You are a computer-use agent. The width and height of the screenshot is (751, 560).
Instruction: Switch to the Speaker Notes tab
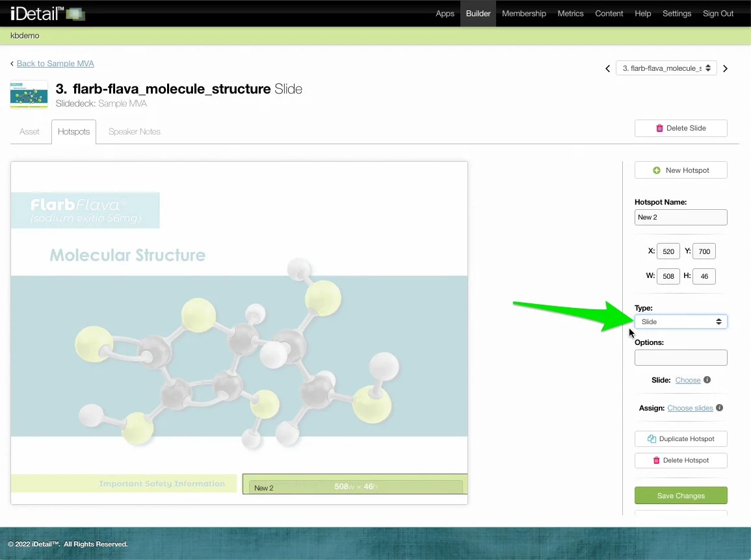134,132
